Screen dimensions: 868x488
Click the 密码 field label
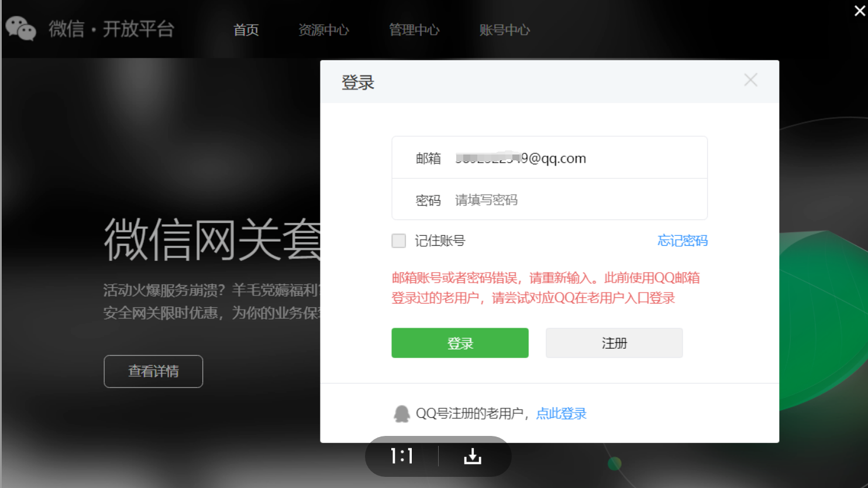click(428, 201)
